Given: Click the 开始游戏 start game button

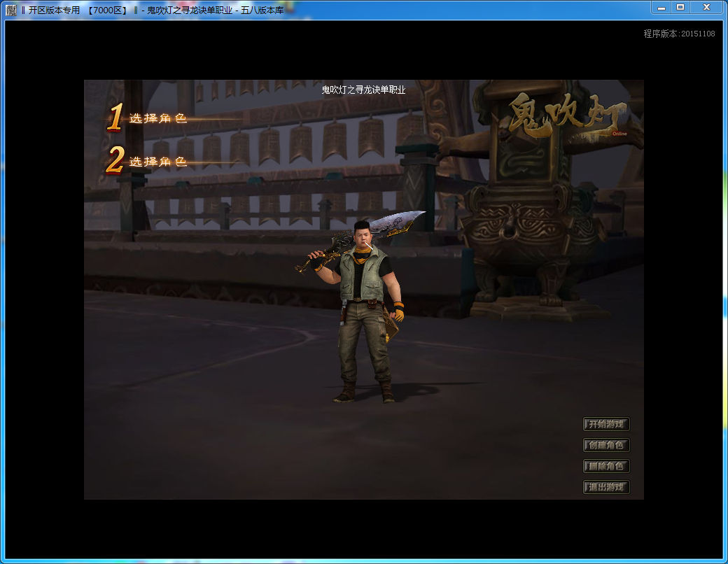Looking at the screenshot, I should (606, 424).
